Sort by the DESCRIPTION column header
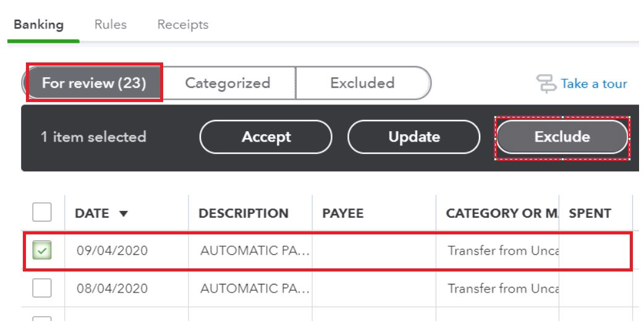 tap(243, 214)
